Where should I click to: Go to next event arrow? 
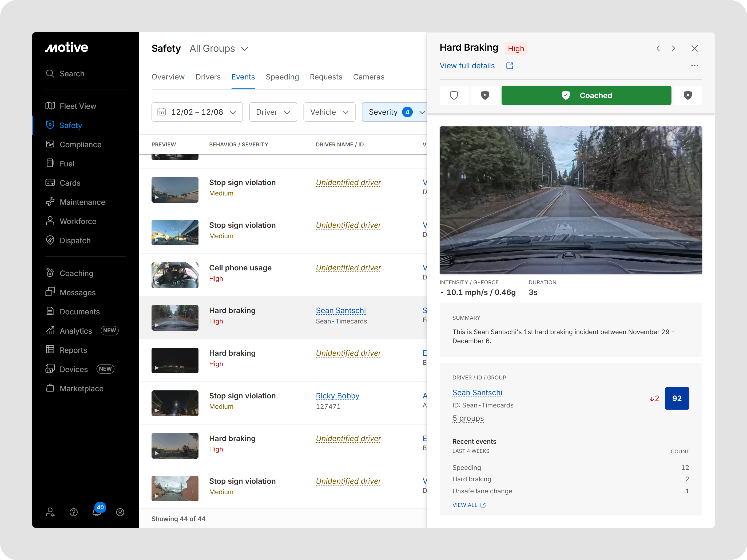click(x=673, y=49)
